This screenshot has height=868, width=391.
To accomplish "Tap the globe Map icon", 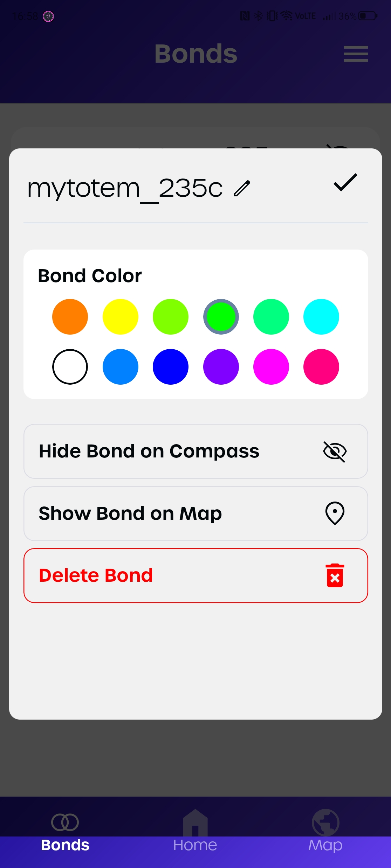I will [325, 822].
